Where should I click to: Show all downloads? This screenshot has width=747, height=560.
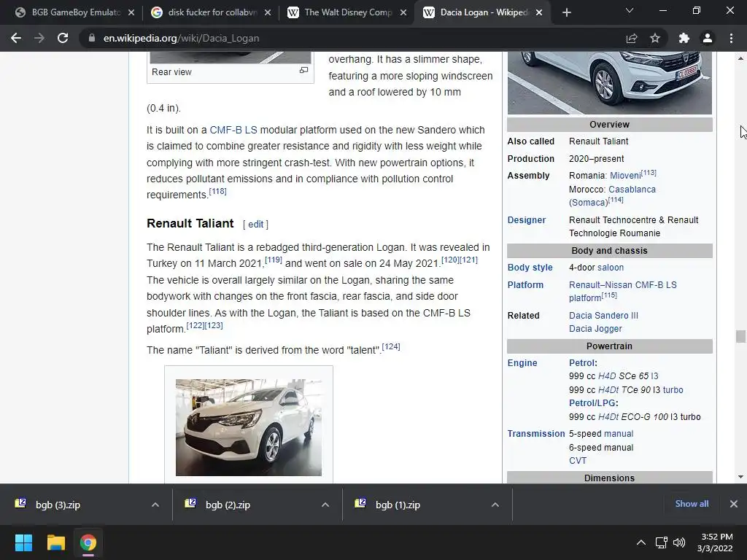click(692, 504)
